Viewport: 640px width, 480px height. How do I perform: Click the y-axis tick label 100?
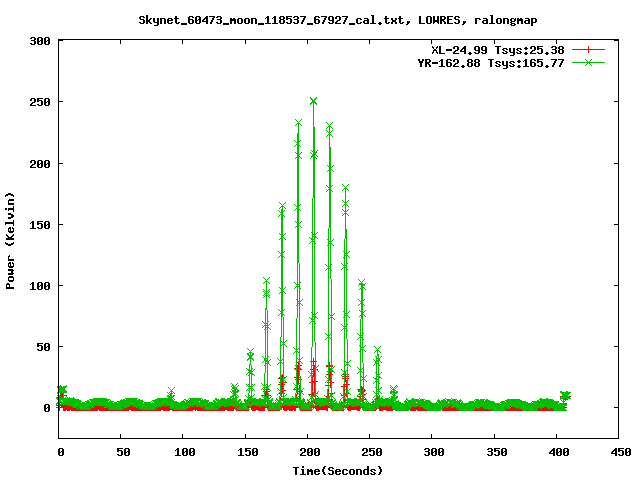(40, 286)
